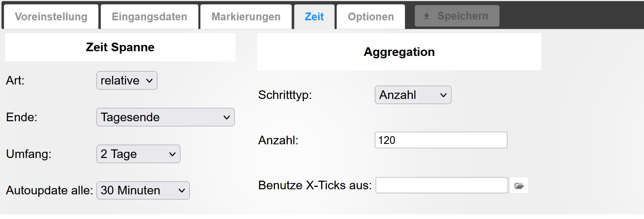The width and height of the screenshot is (644, 219).
Task: Focus the Anzahl field containing 120
Action: tap(441, 140)
